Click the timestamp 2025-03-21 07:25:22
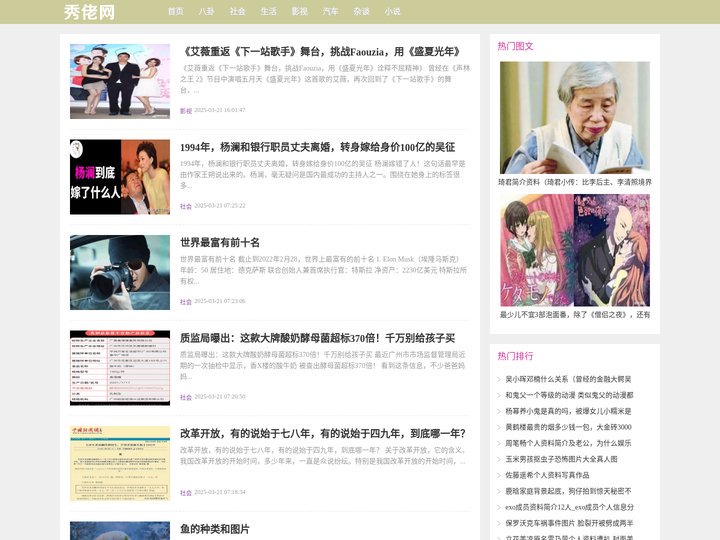 tap(220, 206)
